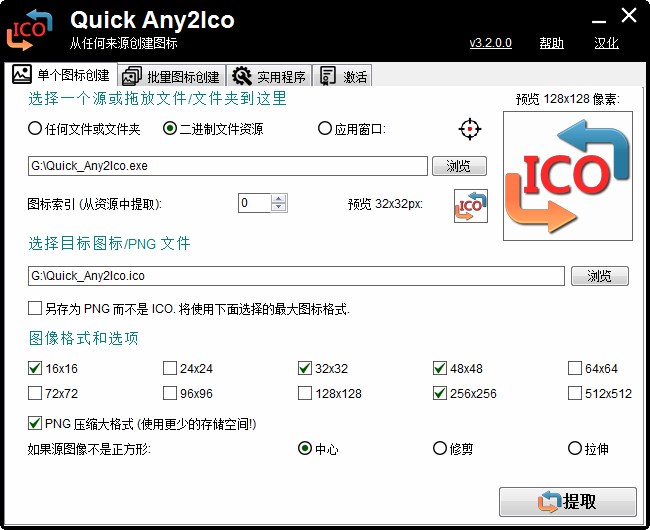Click the source path field G:\Quick_Any2Ico.exe

[x=228, y=166]
